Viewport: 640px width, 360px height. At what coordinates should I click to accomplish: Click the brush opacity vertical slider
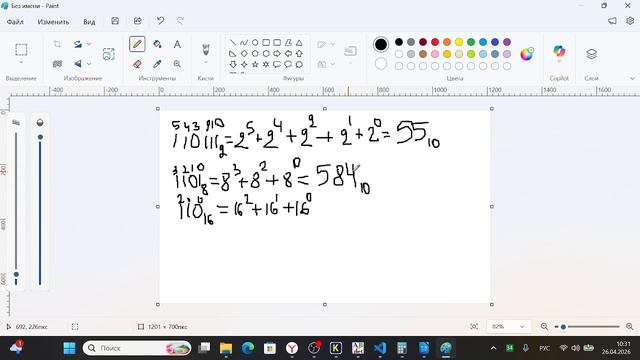point(40,209)
